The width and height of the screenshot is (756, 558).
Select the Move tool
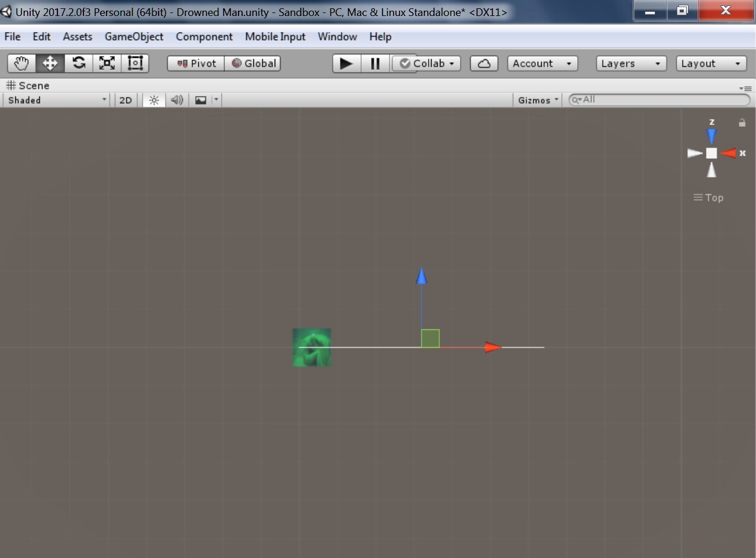[x=50, y=63]
